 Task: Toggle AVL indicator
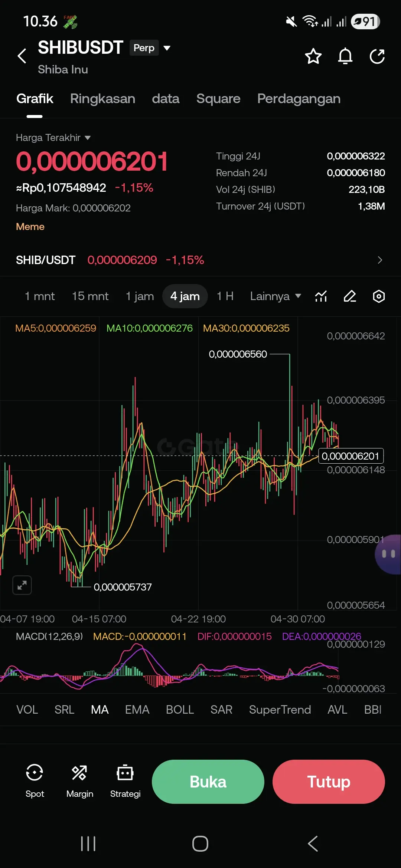(x=337, y=710)
